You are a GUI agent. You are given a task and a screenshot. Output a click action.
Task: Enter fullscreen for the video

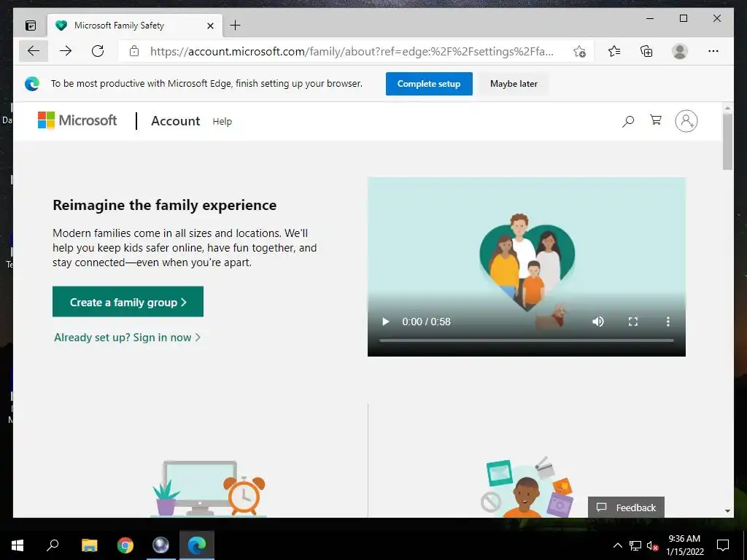pyautogui.click(x=632, y=322)
